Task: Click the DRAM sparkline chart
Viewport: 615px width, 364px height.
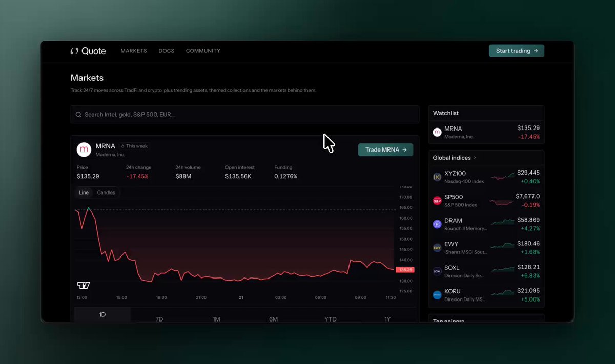Action: (x=503, y=222)
